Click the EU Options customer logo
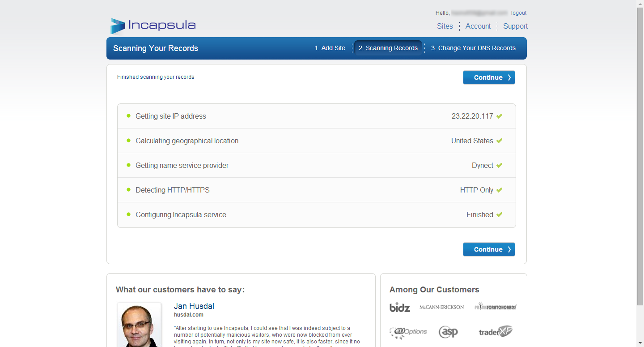This screenshot has width=644, height=347. click(408, 332)
